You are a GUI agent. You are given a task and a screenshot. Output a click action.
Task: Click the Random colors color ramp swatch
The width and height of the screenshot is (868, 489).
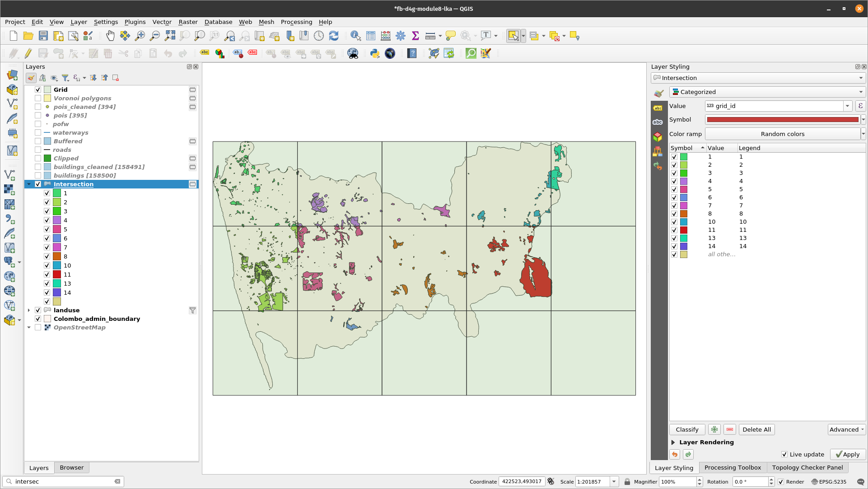[782, 134]
